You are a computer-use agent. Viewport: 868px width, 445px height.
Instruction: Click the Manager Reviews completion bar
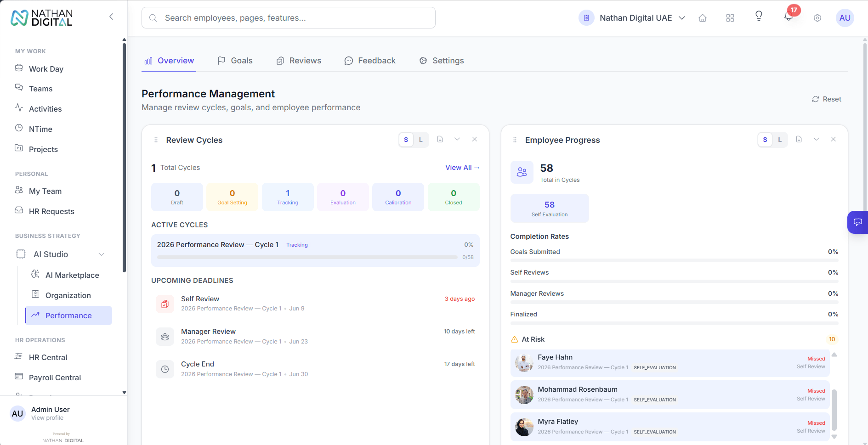pos(674,302)
